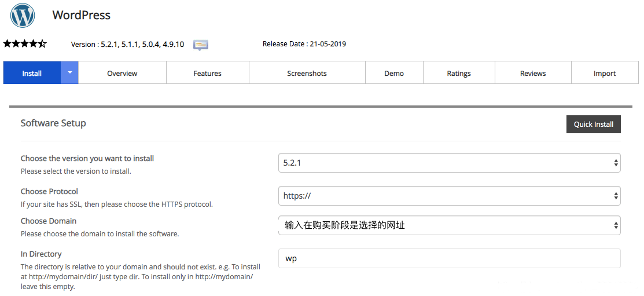Click the WordPress title text
Screen dimensions: 644x296
pos(82,15)
